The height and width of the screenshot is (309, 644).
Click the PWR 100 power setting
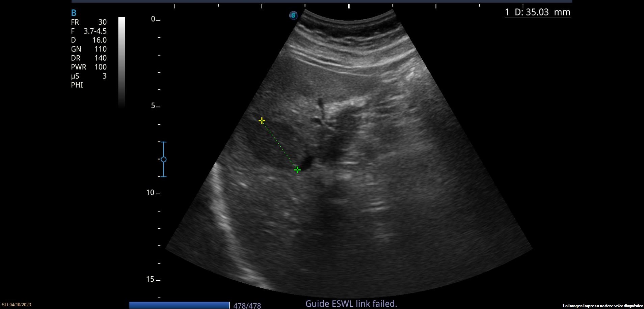tap(89, 67)
